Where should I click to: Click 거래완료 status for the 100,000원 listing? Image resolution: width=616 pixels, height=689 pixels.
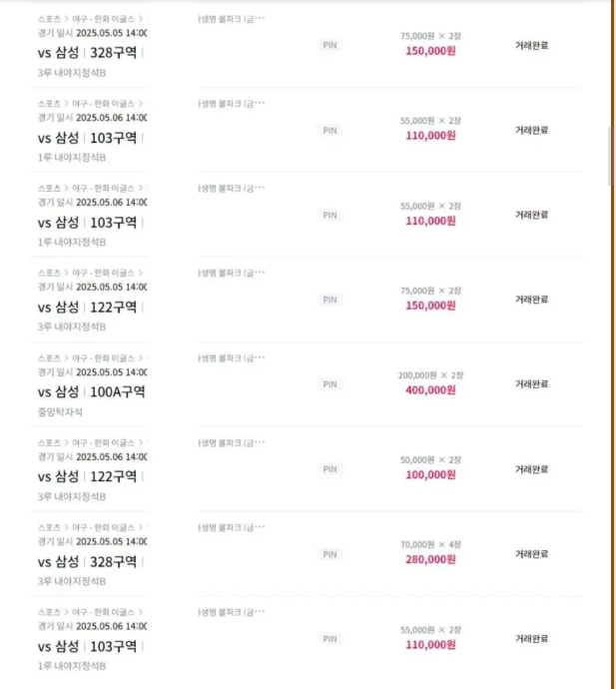(532, 469)
